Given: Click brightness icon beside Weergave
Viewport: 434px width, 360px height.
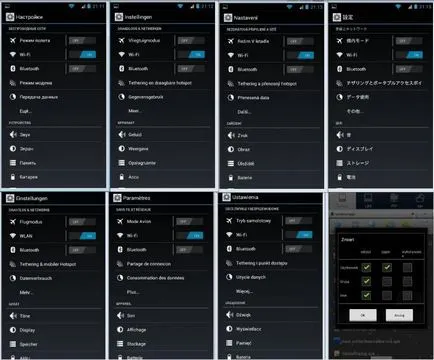Looking at the screenshot, I should tap(122, 149).
